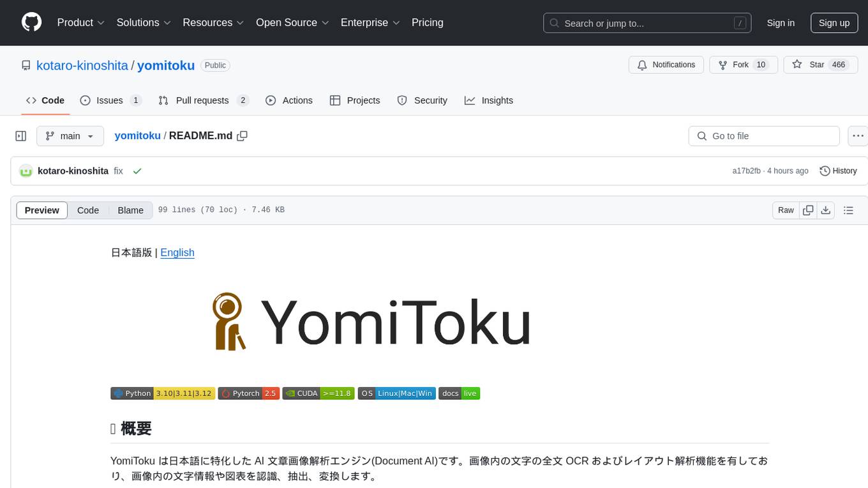Click the Public visibility label
The width and height of the screenshot is (868, 488).
point(215,65)
